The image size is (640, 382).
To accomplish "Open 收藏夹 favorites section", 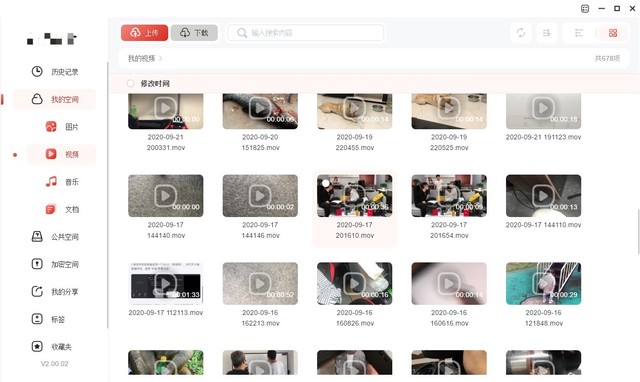I will (x=55, y=347).
